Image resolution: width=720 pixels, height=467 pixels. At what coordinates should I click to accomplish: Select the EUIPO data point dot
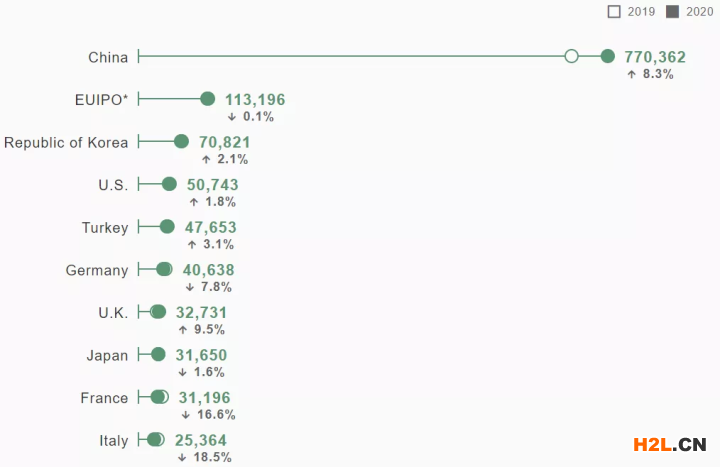click(208, 98)
